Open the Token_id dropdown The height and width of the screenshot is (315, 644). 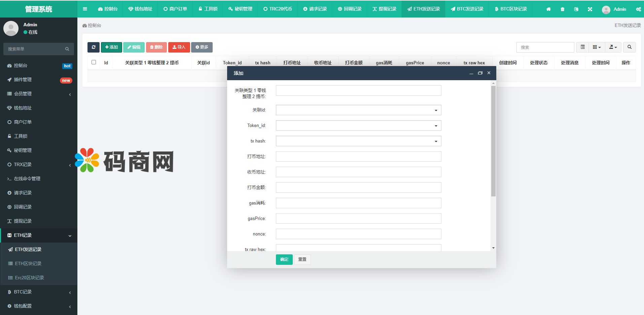coord(358,126)
